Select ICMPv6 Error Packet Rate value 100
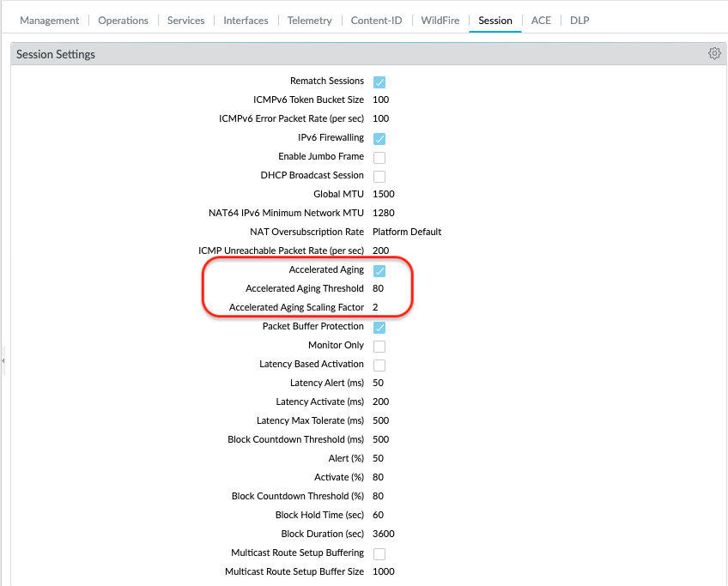 (x=380, y=118)
